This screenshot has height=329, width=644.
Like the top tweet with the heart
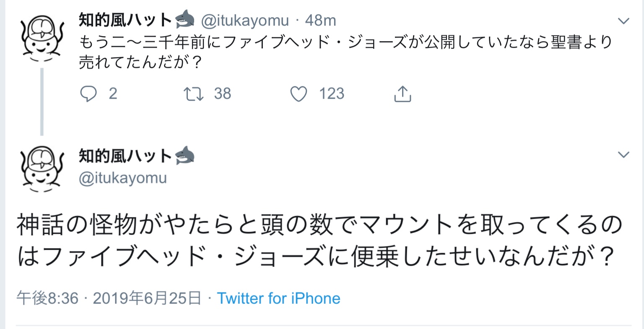click(x=299, y=94)
